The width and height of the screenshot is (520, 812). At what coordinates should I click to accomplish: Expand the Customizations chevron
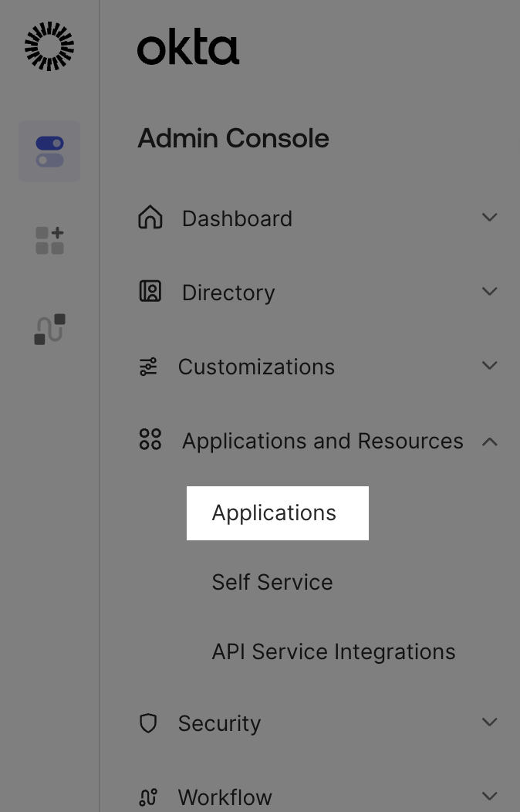coord(489,365)
